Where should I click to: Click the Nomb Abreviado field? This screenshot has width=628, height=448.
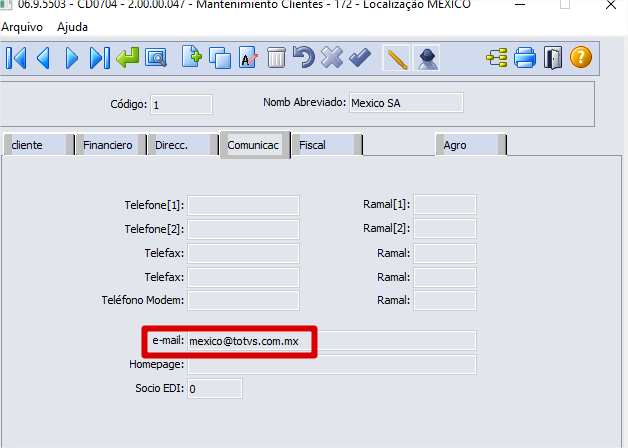(406, 103)
